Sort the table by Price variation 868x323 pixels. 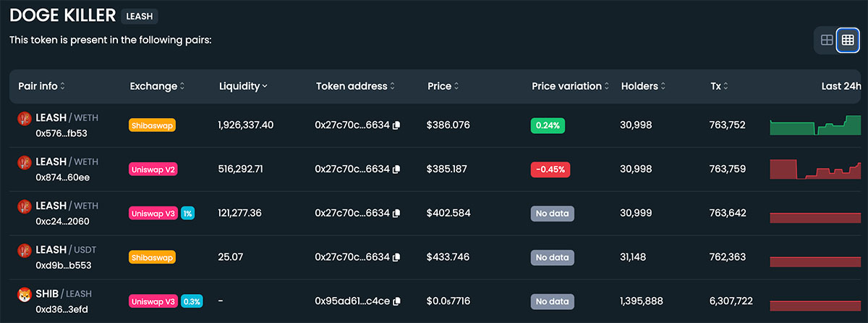pos(571,86)
